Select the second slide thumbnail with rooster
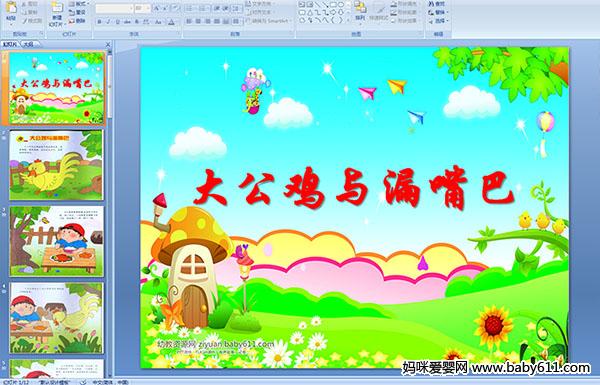 click(x=56, y=165)
